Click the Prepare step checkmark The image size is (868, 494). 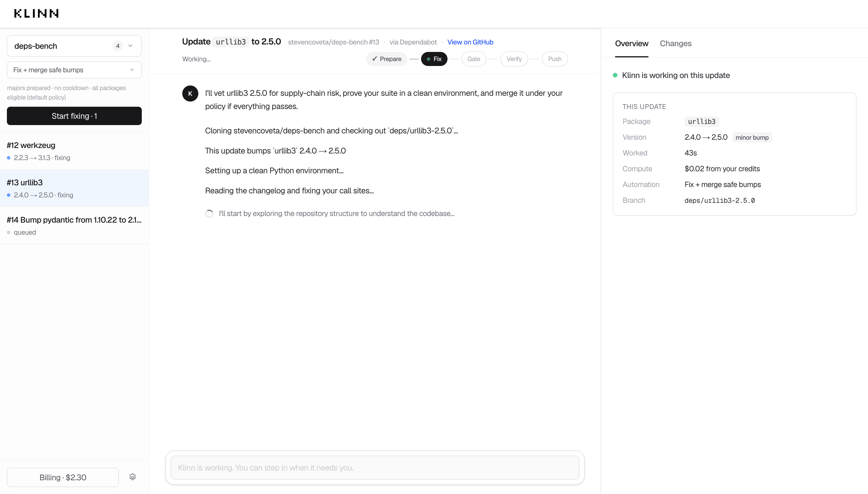click(x=374, y=59)
